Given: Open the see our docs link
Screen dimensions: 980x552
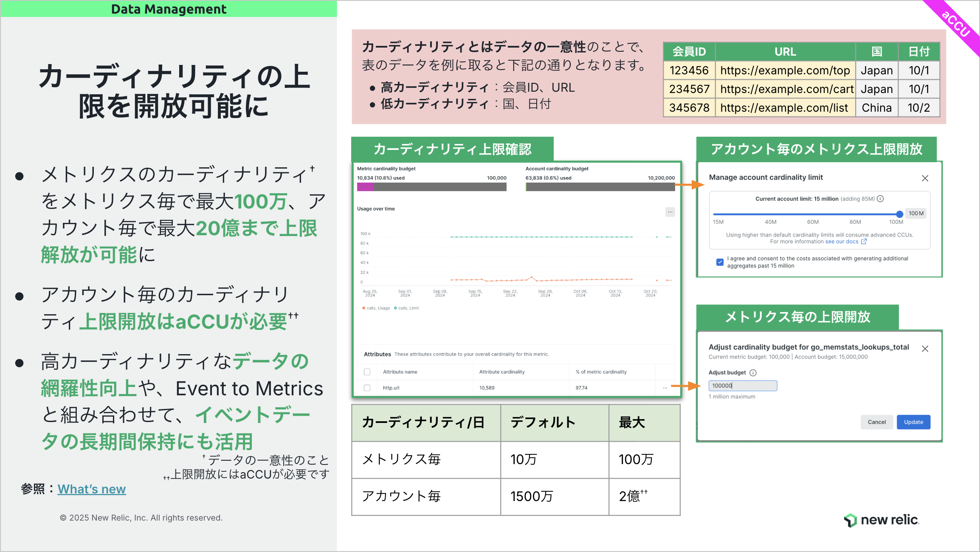Looking at the screenshot, I should [x=842, y=242].
